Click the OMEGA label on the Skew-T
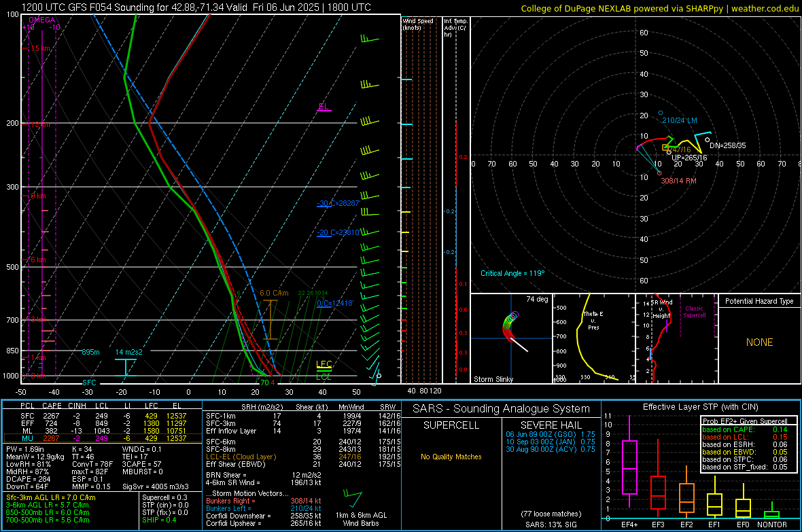The height and width of the screenshot is (532, 802). tap(42, 20)
